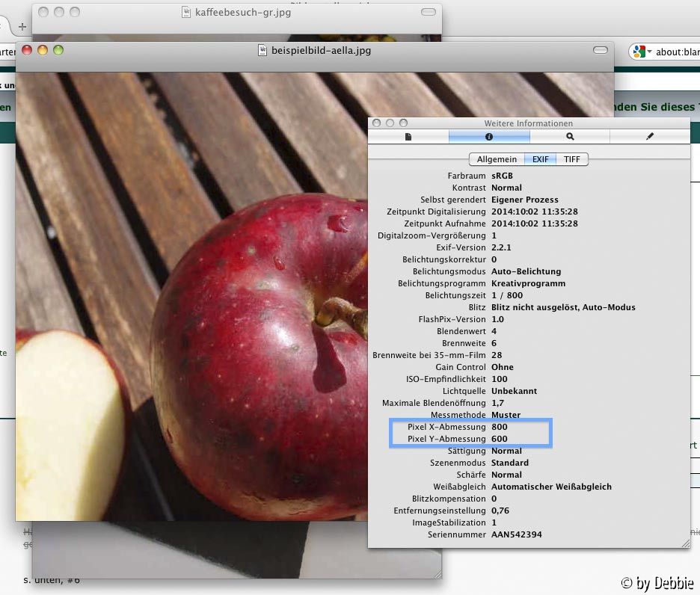The height and width of the screenshot is (595, 700).
Task: Click the inspector window resize handle
Action: (x=685, y=543)
